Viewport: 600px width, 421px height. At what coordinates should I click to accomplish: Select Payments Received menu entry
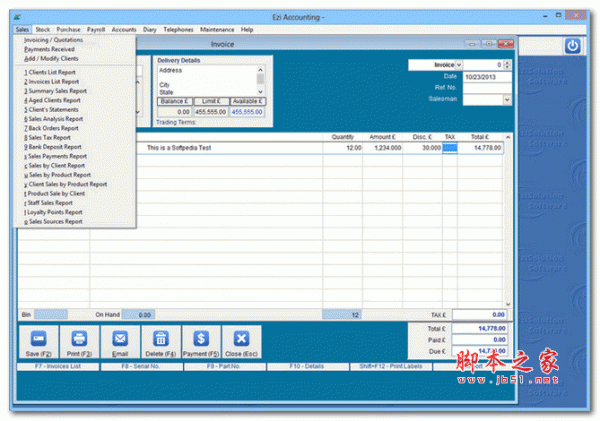click(x=49, y=49)
